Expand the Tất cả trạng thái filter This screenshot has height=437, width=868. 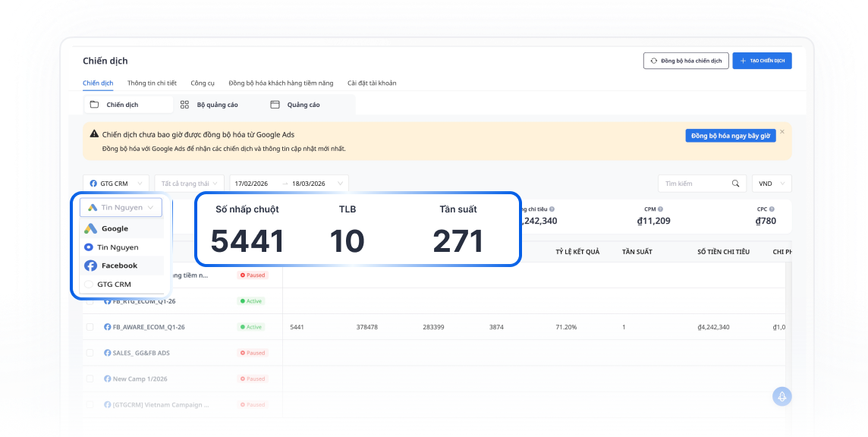pyautogui.click(x=189, y=184)
